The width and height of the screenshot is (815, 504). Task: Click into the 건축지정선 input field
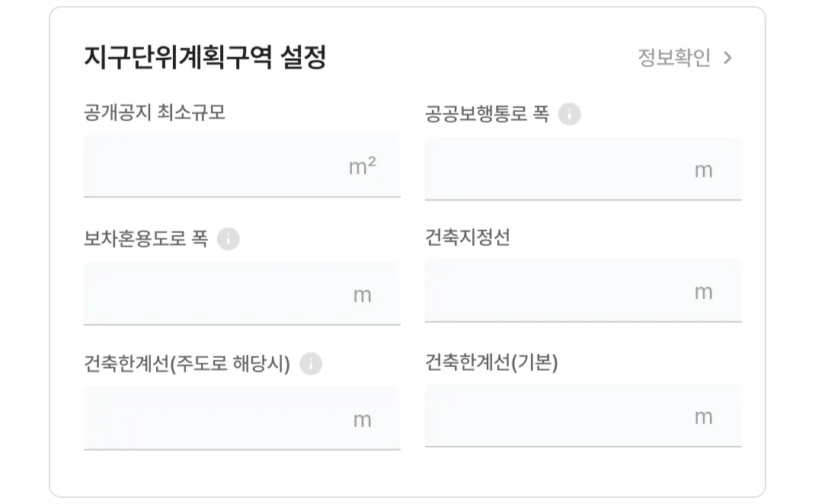pyautogui.click(x=583, y=291)
